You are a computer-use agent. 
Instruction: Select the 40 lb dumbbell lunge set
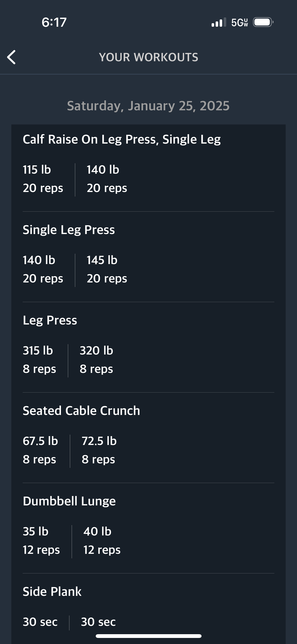pos(102,540)
